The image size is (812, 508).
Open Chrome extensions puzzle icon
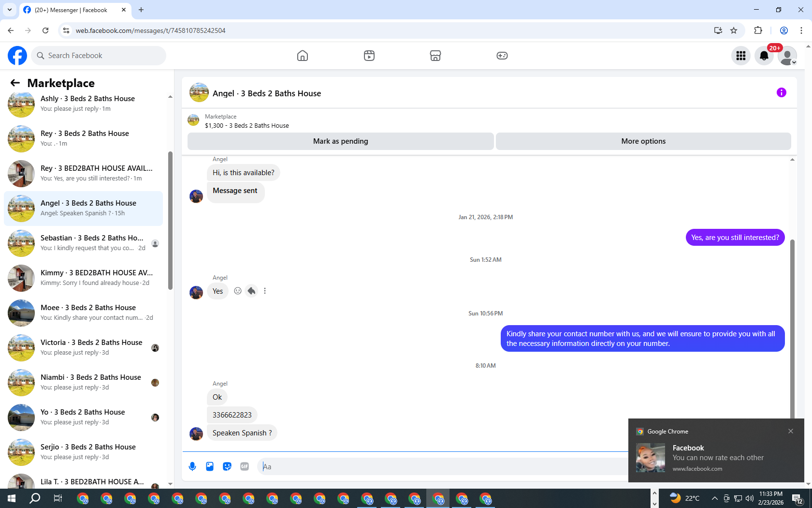[758, 30]
